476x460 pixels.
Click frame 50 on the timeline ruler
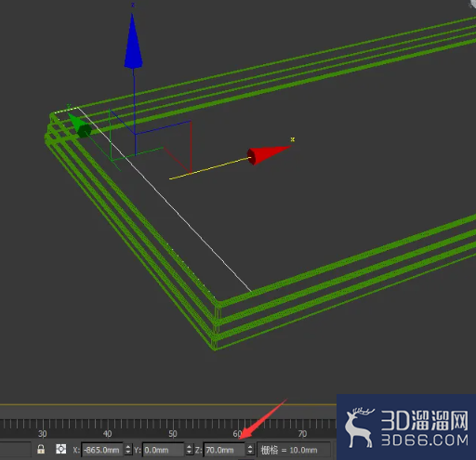pos(172,434)
